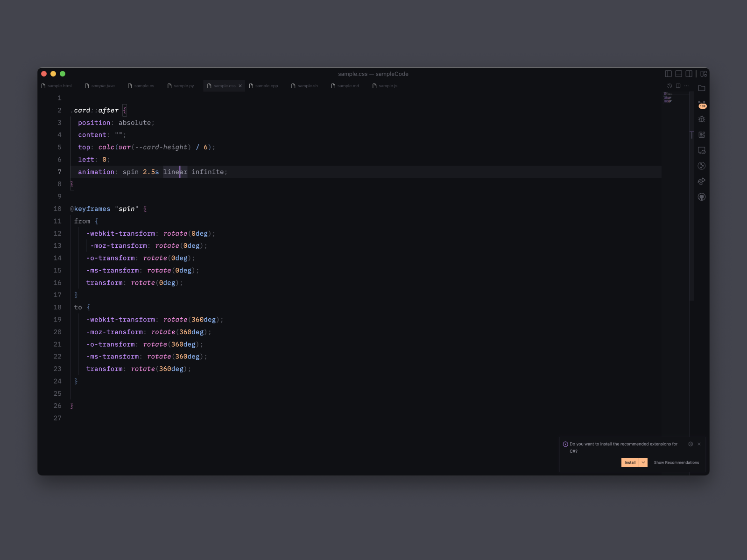This screenshot has height=560, width=747.
Task: Open the Remote Explorer monitor icon
Action: (702, 150)
